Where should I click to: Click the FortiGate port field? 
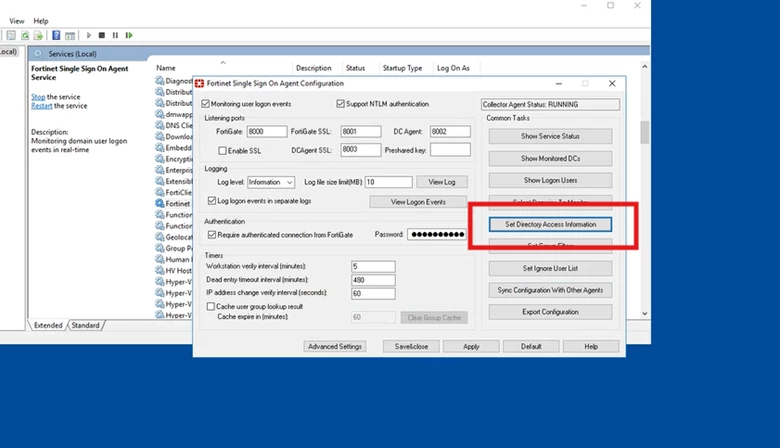coord(267,132)
